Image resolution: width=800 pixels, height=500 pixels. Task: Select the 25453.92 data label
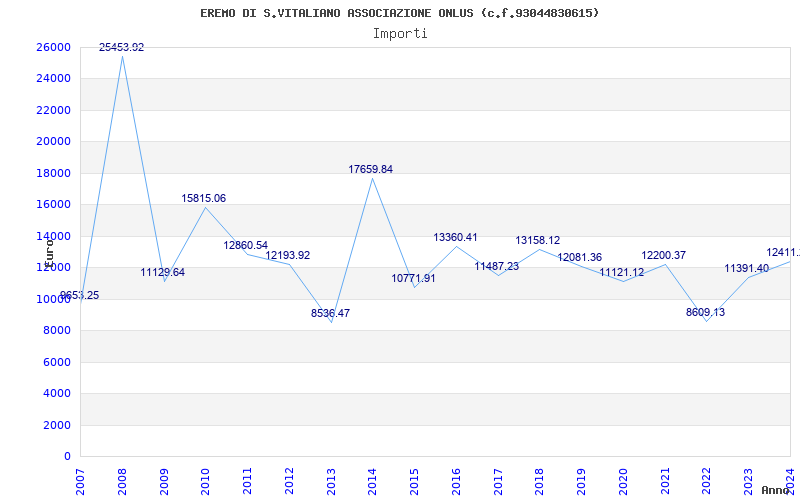pyautogui.click(x=121, y=47)
